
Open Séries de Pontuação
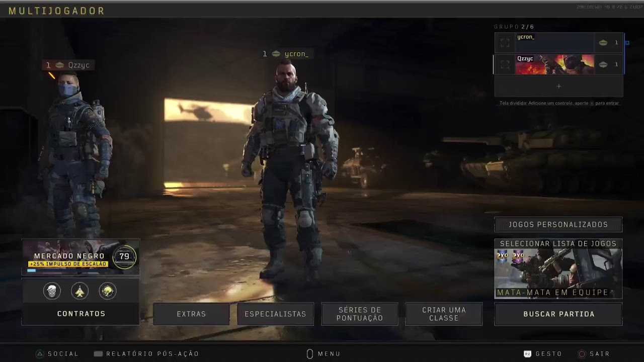click(x=360, y=314)
